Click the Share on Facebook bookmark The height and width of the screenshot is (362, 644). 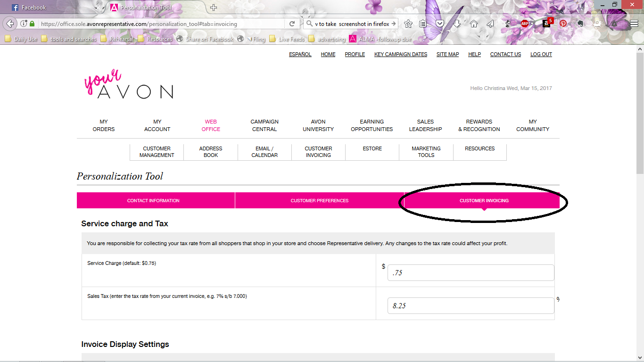(205, 39)
